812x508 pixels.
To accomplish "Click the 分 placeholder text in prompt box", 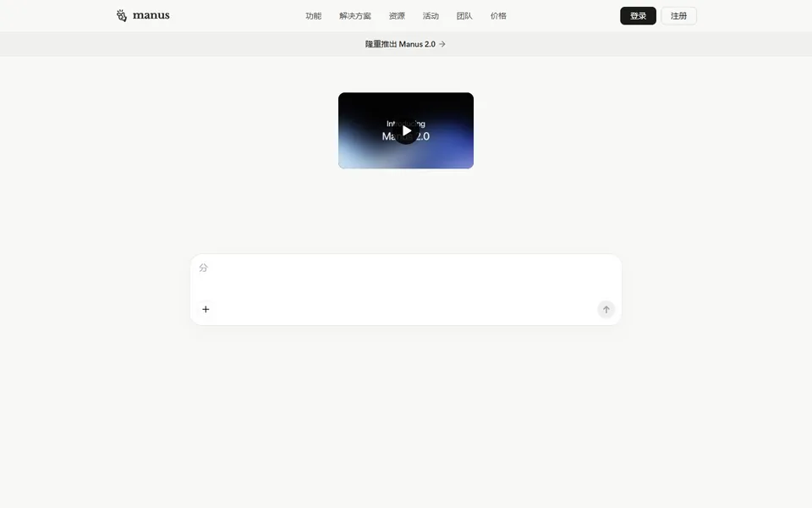I will (x=204, y=268).
